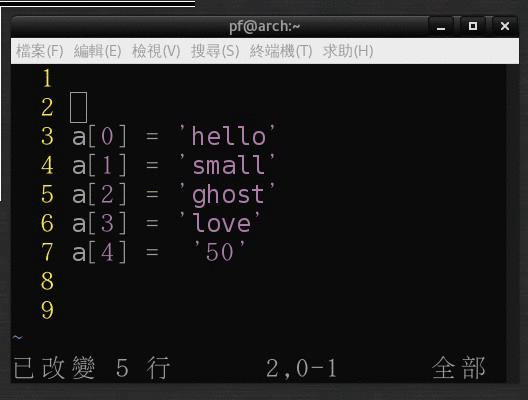Click the cursor block on line 2

pos(78,107)
